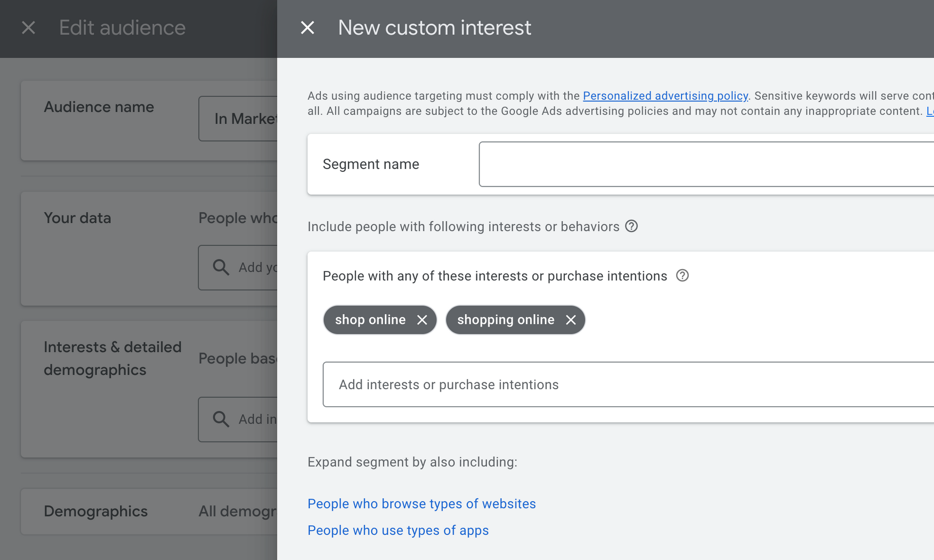This screenshot has width=934, height=560.
Task: Open help for interests or behaviors
Action: (631, 226)
